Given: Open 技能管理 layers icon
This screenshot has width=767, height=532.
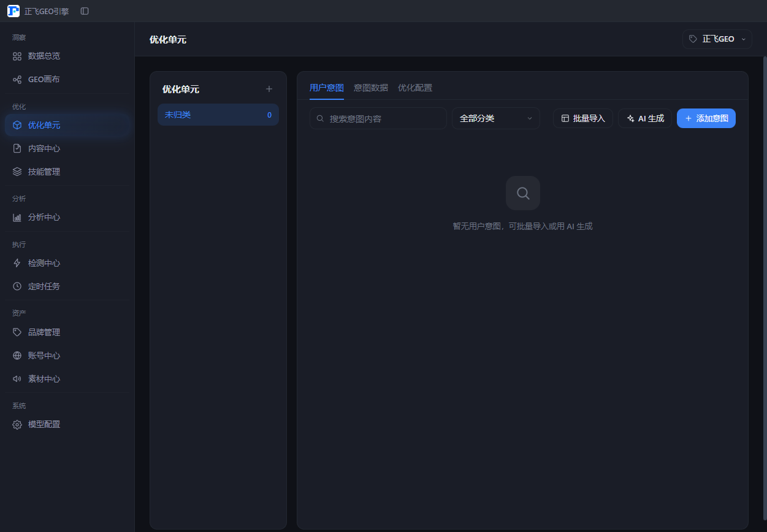Looking at the screenshot, I should (17, 172).
